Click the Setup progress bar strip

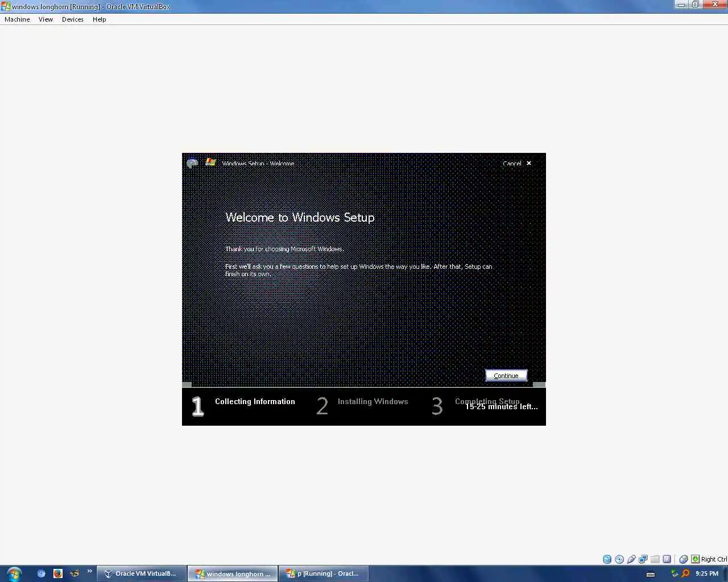click(x=364, y=384)
